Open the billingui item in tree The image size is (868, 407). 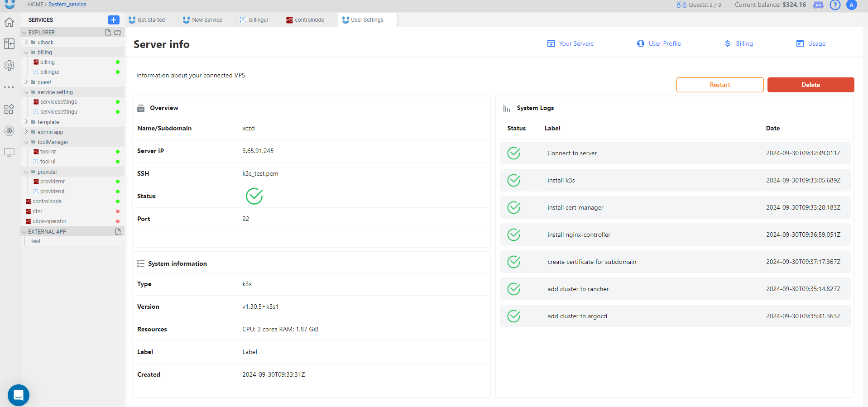coord(49,72)
